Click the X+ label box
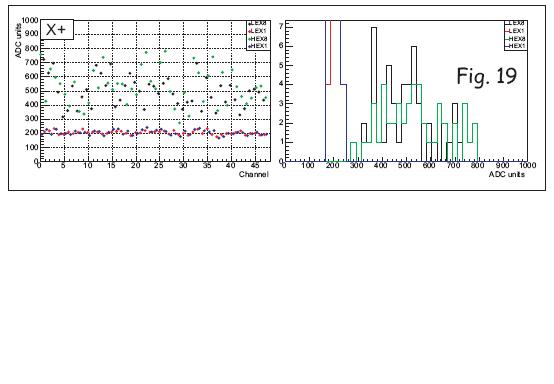The image size is (554, 384). click(x=57, y=30)
